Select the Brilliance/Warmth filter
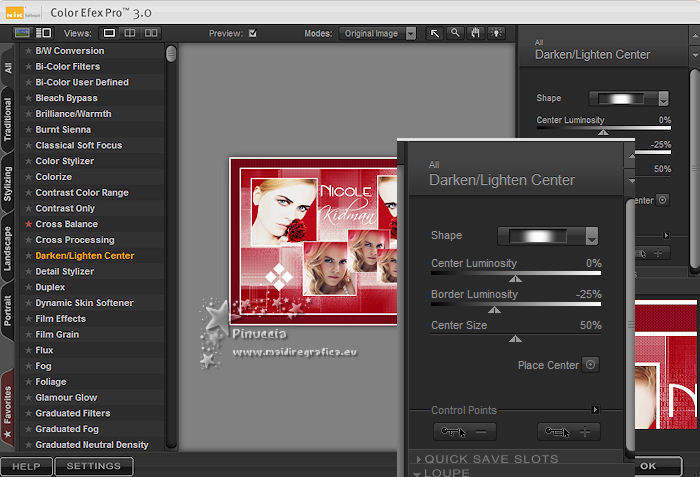 click(74, 114)
